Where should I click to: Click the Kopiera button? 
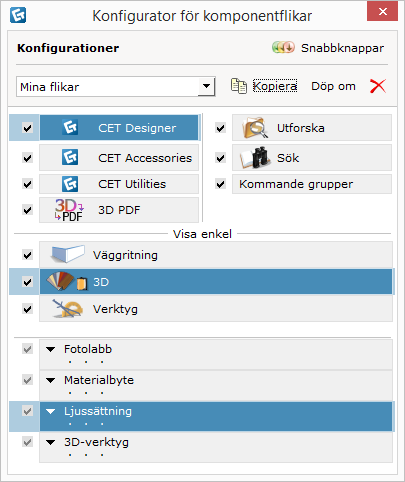point(275,86)
